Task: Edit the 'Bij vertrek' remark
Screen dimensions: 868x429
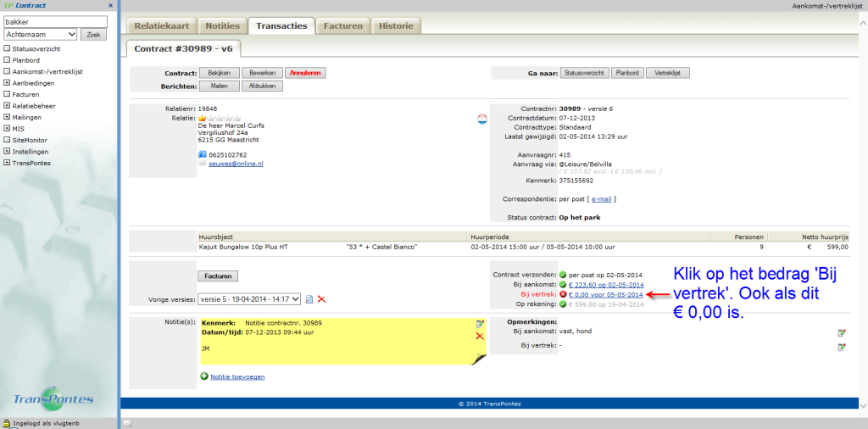Action: [x=841, y=347]
